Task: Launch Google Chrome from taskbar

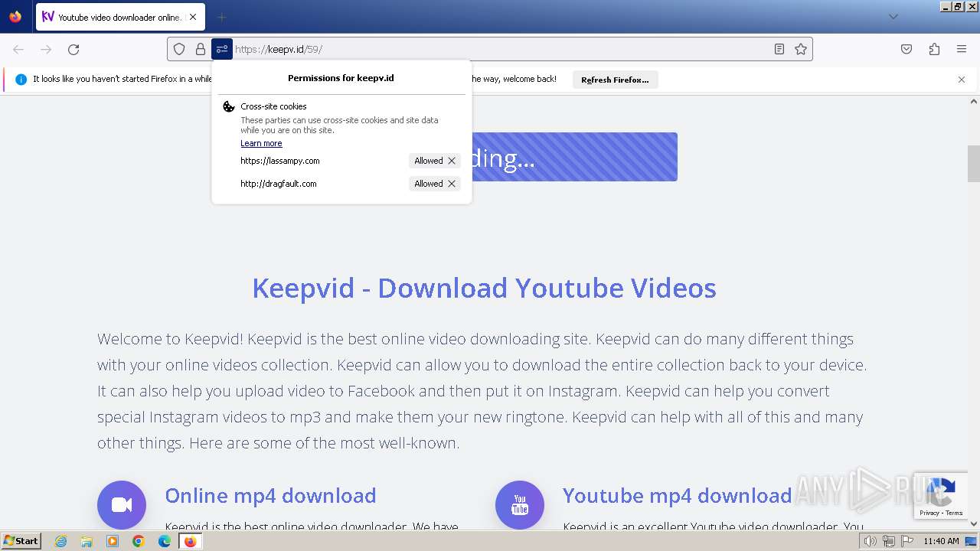Action: (x=139, y=541)
